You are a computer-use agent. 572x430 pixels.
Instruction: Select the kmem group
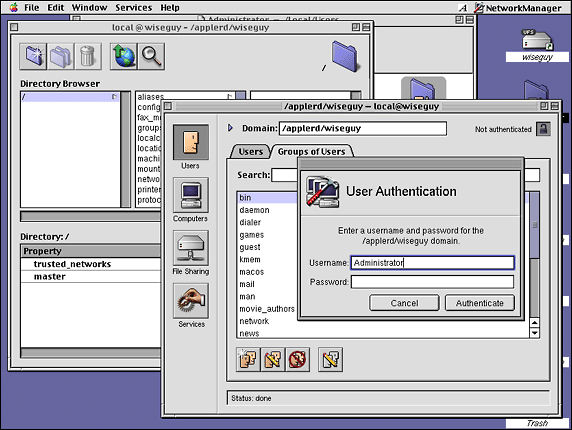(x=267, y=260)
